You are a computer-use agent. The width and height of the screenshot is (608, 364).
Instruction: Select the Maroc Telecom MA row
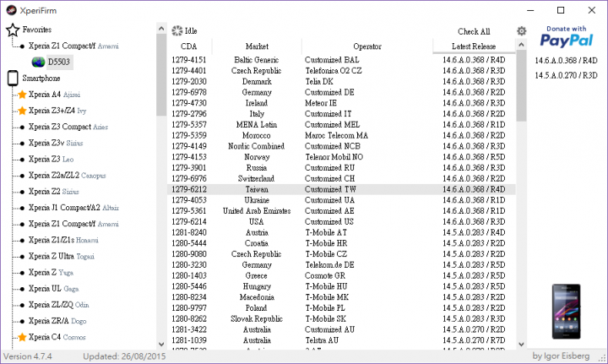341,136
